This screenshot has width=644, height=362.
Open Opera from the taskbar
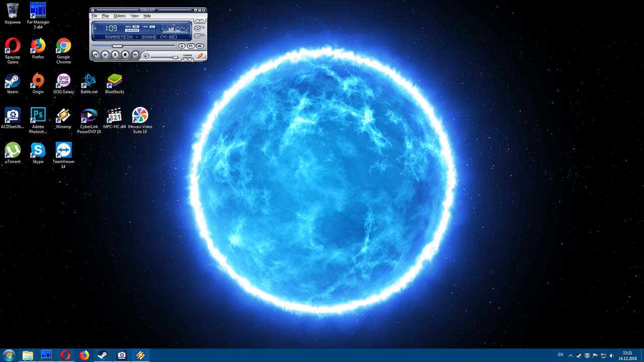pos(65,355)
